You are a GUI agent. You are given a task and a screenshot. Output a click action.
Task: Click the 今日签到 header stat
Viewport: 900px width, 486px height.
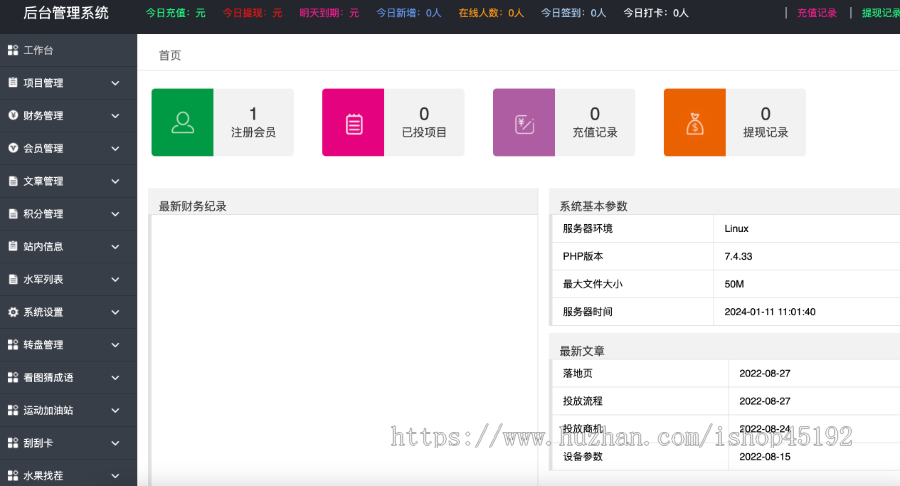pyautogui.click(x=573, y=13)
